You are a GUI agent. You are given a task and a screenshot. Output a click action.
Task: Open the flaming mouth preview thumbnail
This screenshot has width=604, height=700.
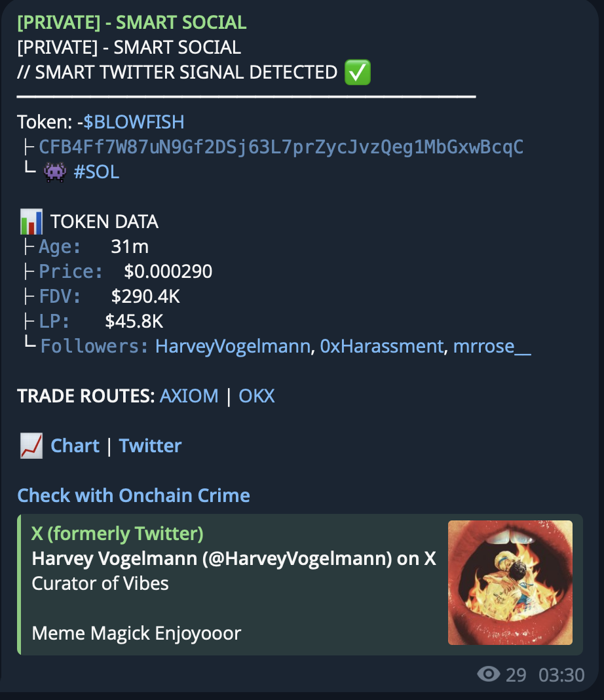point(510,582)
